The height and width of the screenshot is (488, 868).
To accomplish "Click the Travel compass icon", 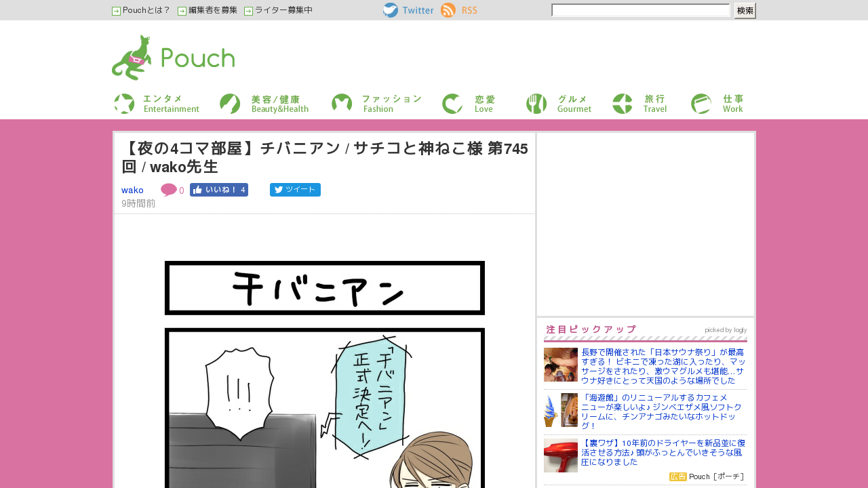I will (623, 104).
